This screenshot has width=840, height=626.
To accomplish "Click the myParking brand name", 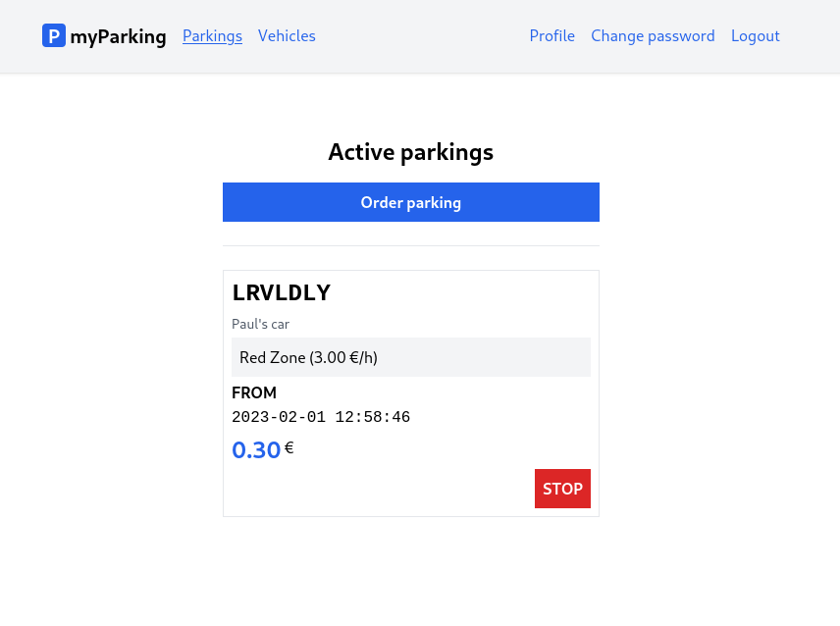I will tap(118, 36).
